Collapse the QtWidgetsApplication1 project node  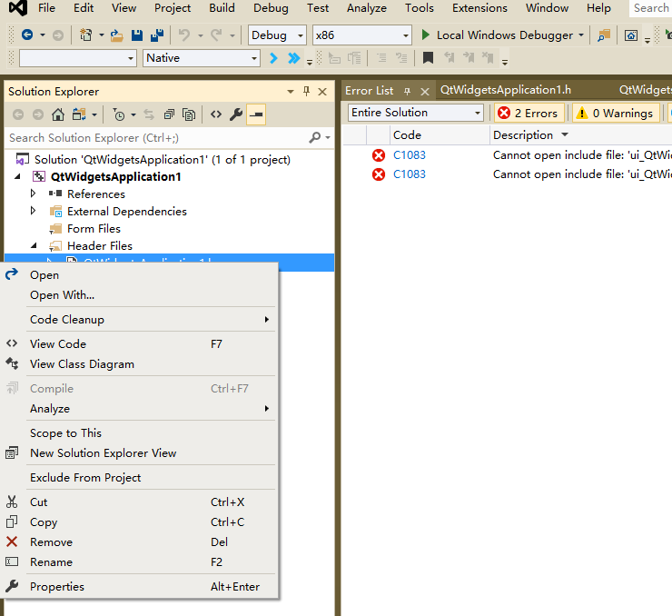click(x=17, y=176)
